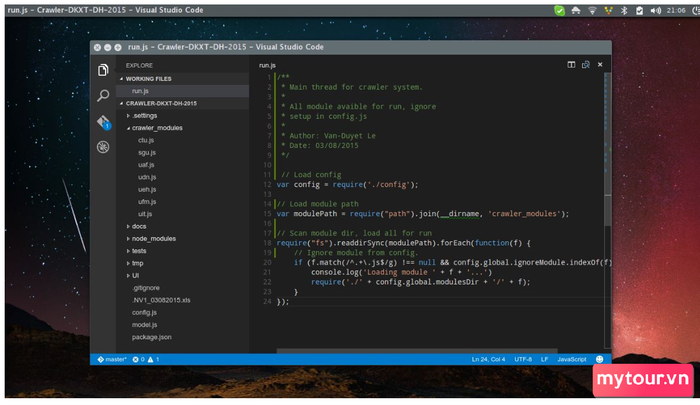Open the Explorer view icon

pos(103,70)
